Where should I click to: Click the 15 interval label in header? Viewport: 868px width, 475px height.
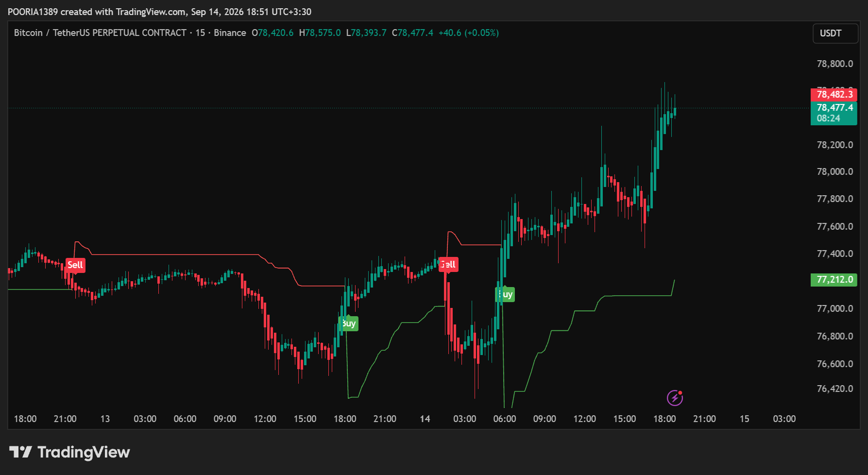pyautogui.click(x=200, y=33)
